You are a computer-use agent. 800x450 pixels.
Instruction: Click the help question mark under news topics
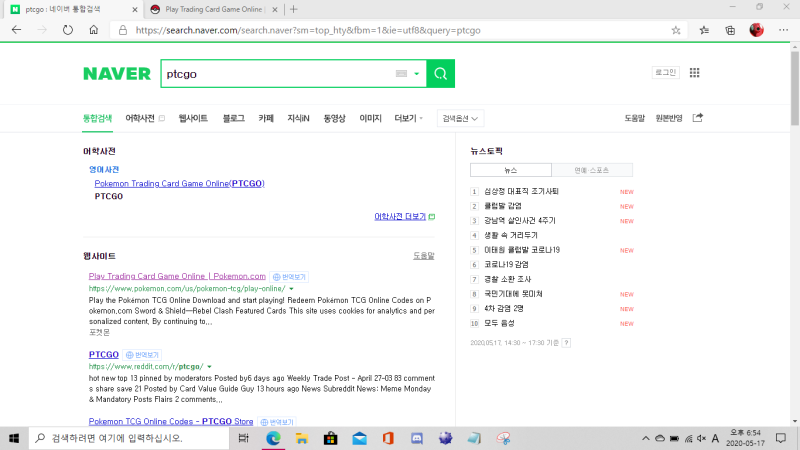567,342
